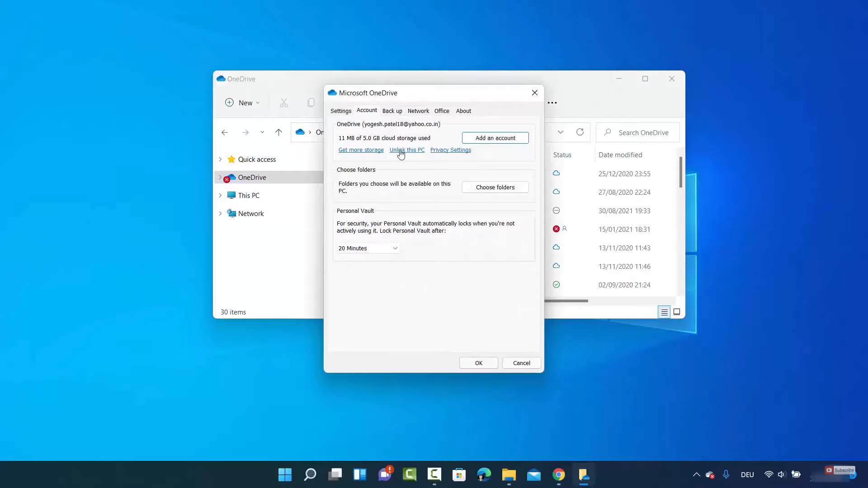Image resolution: width=868 pixels, height=488 pixels.
Task: Click OneDrive cloud icon in system tray
Action: (710, 475)
